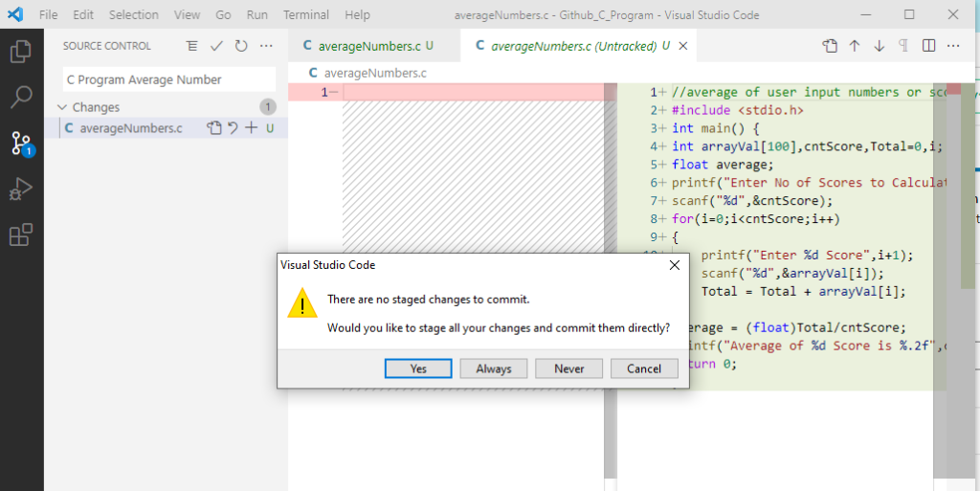The image size is (980, 491).
Task: Toggle view as tree in Source Control
Action: pos(191,46)
